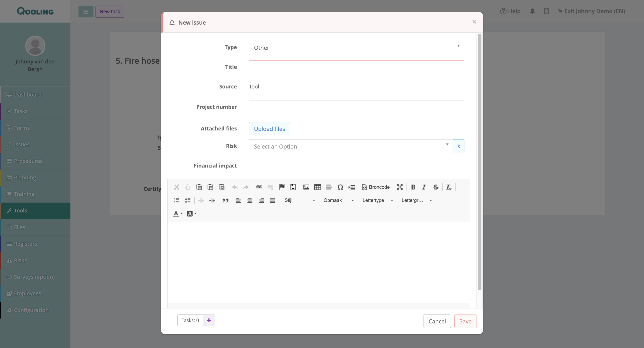Save the new issue
Viewport: 644px width, 348px height.
point(465,321)
